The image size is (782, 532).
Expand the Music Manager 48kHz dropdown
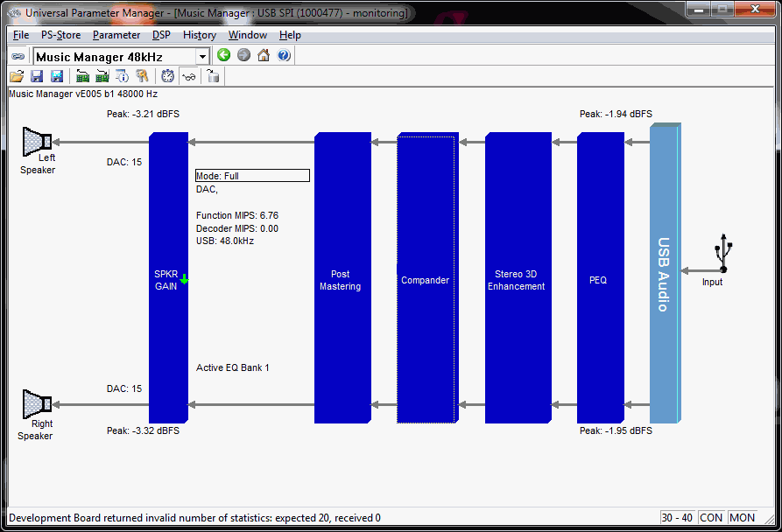click(203, 57)
